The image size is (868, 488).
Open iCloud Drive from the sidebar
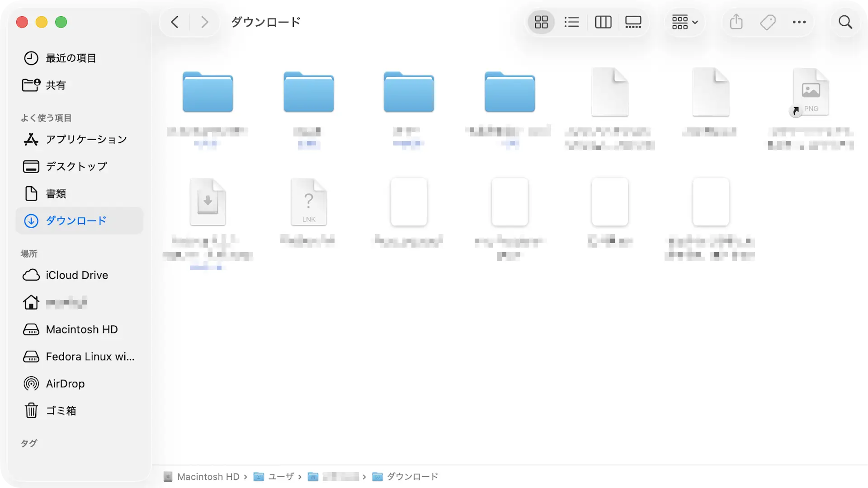point(77,275)
